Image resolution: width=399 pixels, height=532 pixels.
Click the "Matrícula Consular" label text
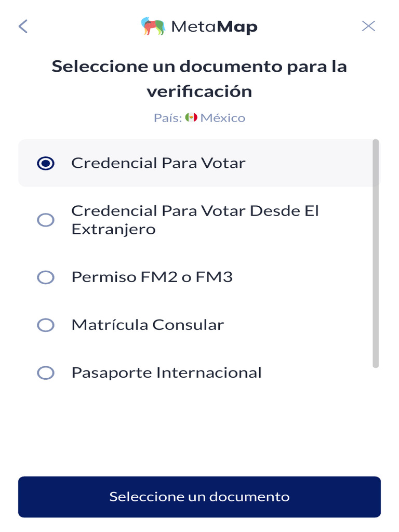tap(148, 325)
